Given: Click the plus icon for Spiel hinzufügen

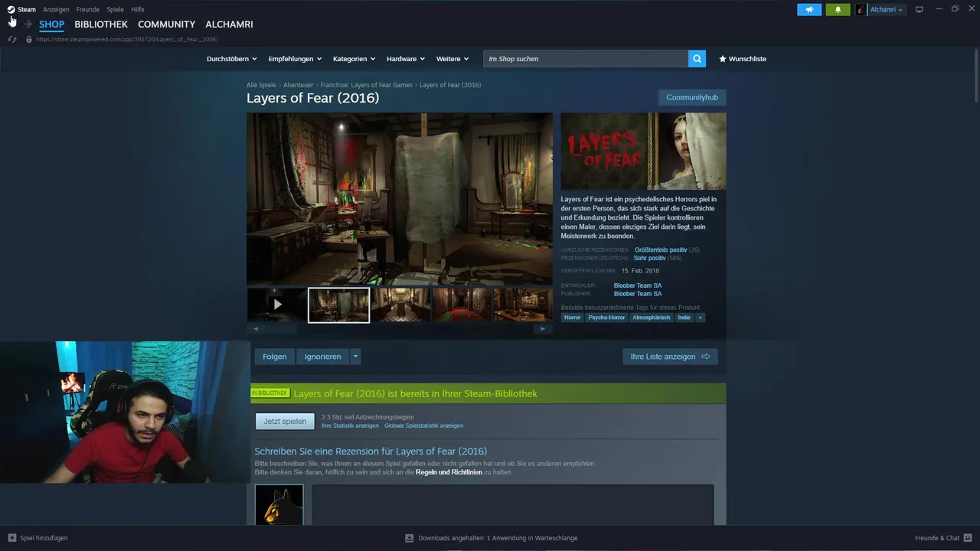Looking at the screenshot, I should (x=11, y=538).
